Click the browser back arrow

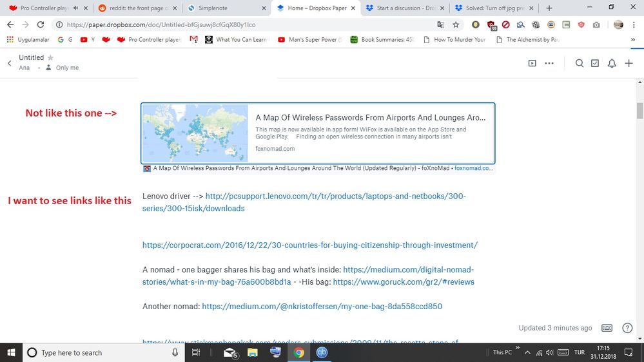[x=10, y=24]
